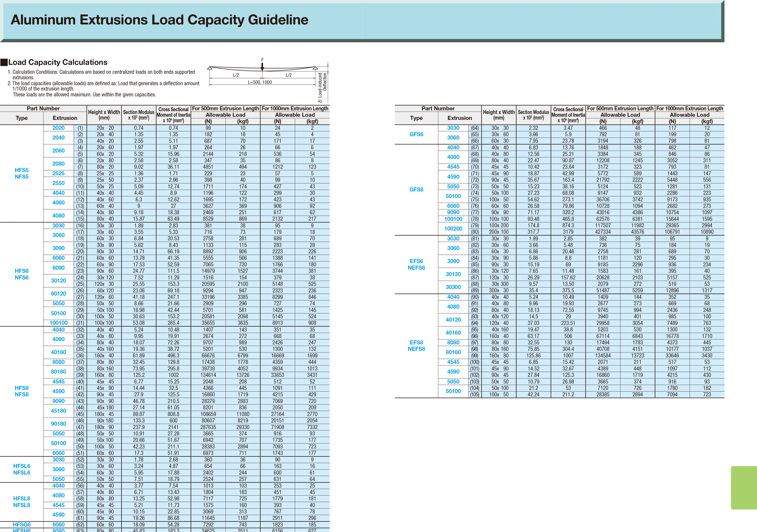Click the 287635 allowable load value in row 47
The image size is (757, 532).
point(208,427)
